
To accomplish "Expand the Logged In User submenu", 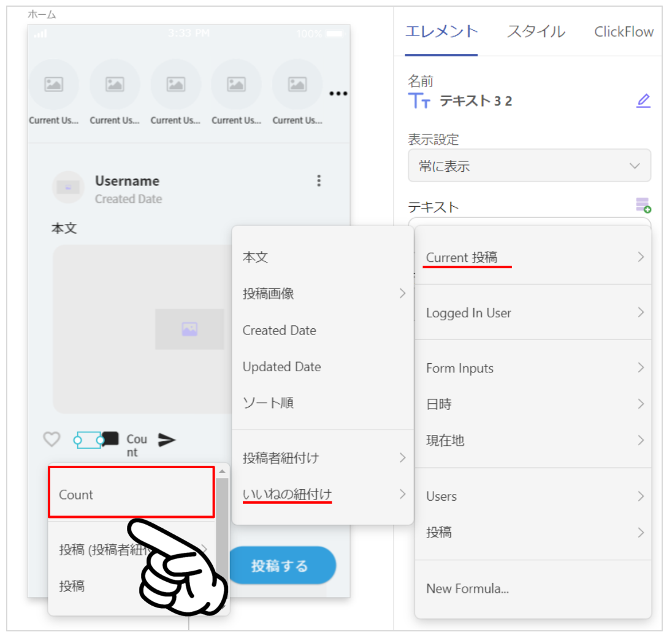I will tap(533, 313).
